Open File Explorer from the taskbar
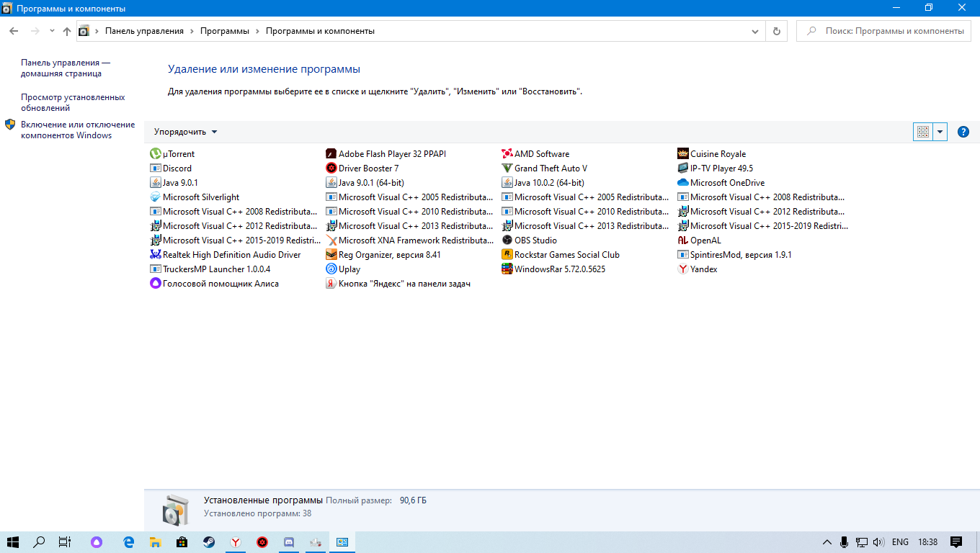This screenshot has width=980, height=553. (x=155, y=542)
